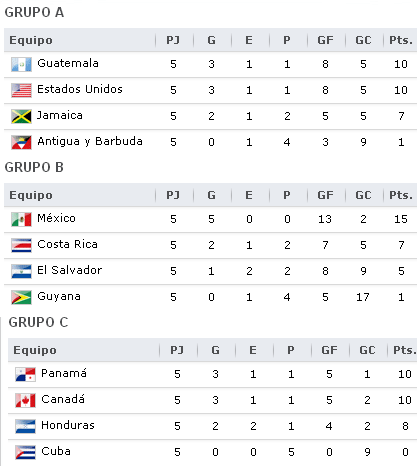Click the Pts. column header in Grupo A

click(x=401, y=40)
